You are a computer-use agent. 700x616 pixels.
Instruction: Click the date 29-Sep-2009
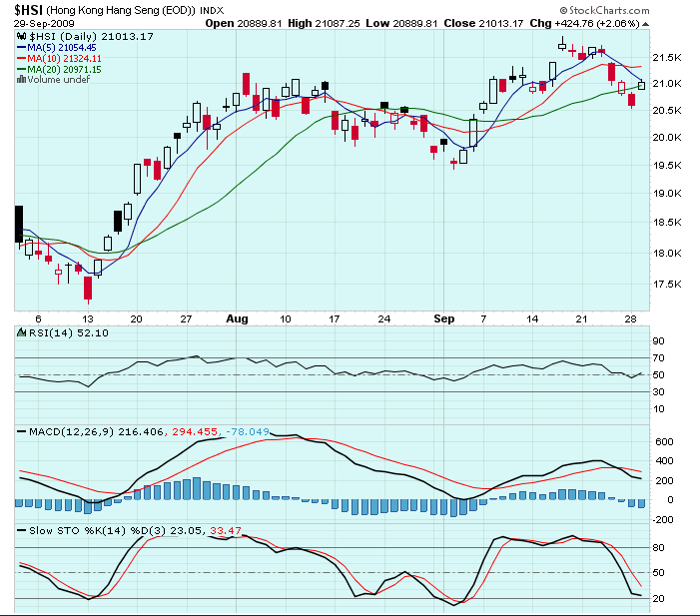(x=44, y=24)
